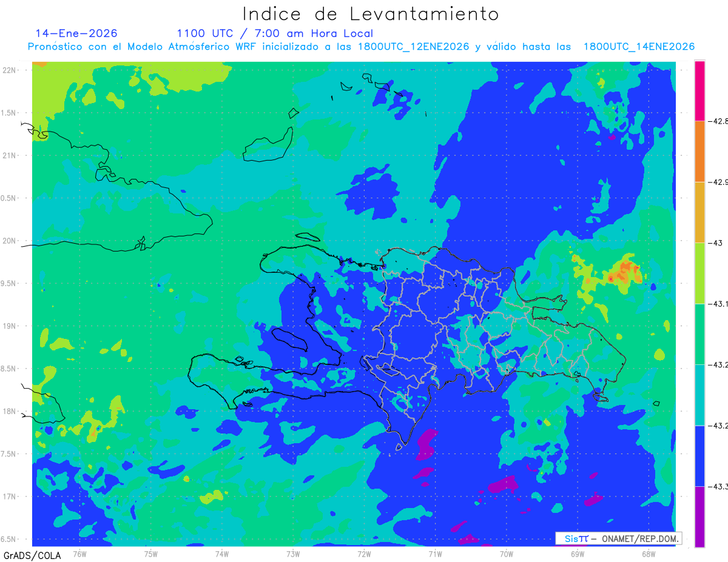728x562 pixels.
Task: Click the '-43.3' legend value
Action: point(718,486)
